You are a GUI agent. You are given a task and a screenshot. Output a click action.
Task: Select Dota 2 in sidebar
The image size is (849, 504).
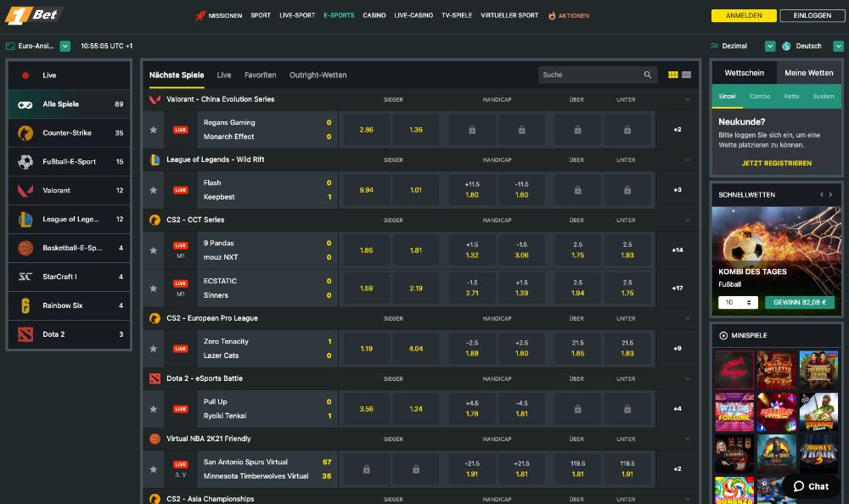[70, 334]
